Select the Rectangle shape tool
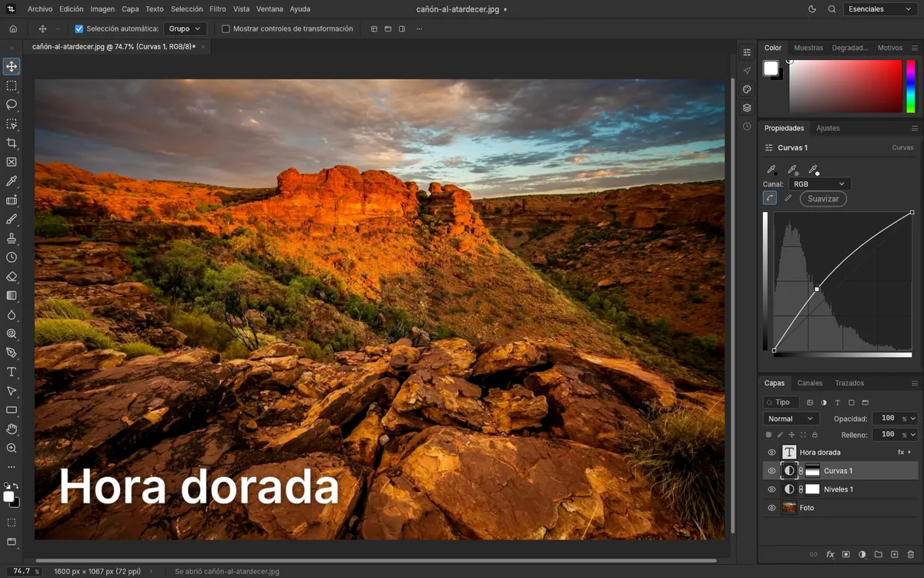The width and height of the screenshot is (924, 578). tap(12, 410)
